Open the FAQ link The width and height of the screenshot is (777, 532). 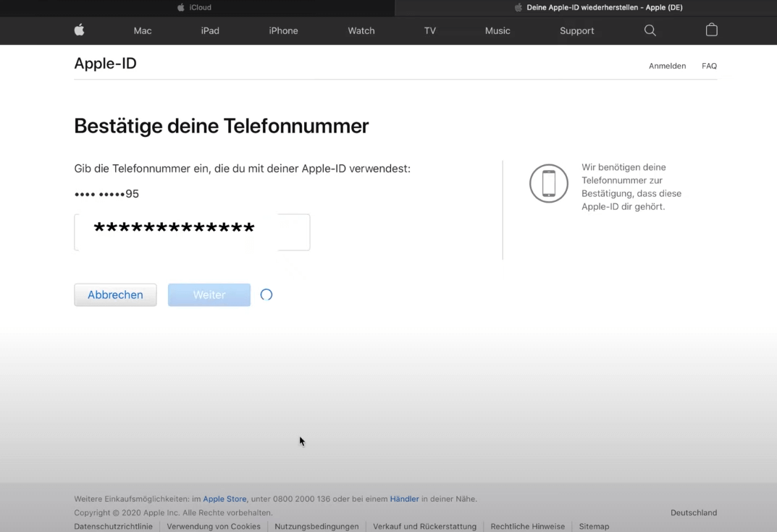click(709, 66)
